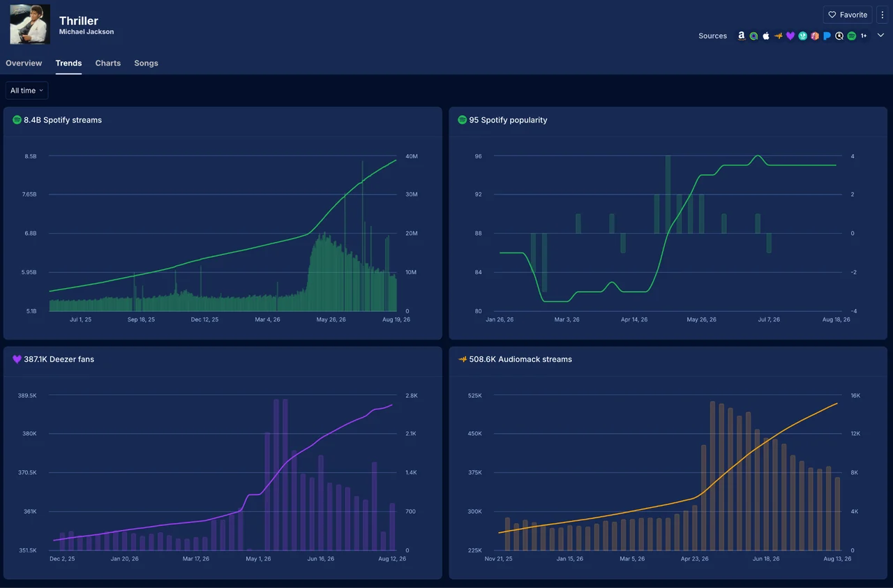Click the "Jul 1, 25" date label

click(x=81, y=319)
